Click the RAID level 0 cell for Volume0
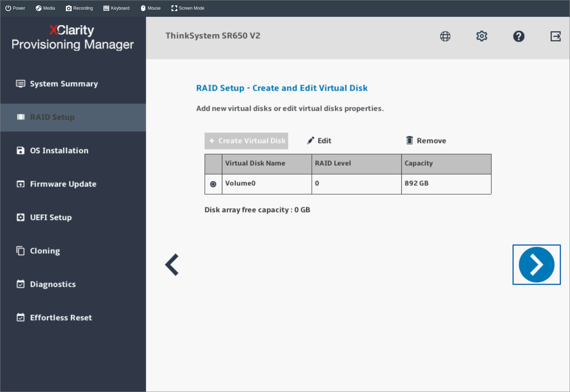The image size is (570, 392). [x=357, y=184]
